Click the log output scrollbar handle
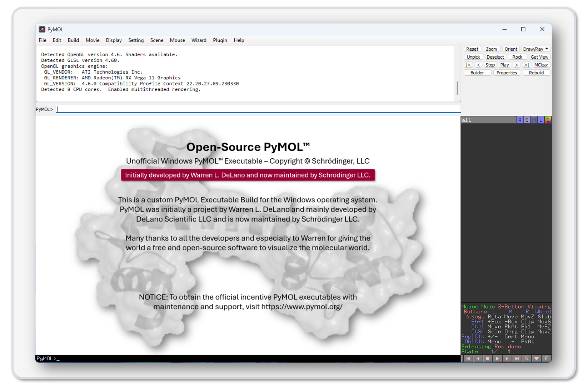 click(x=457, y=88)
